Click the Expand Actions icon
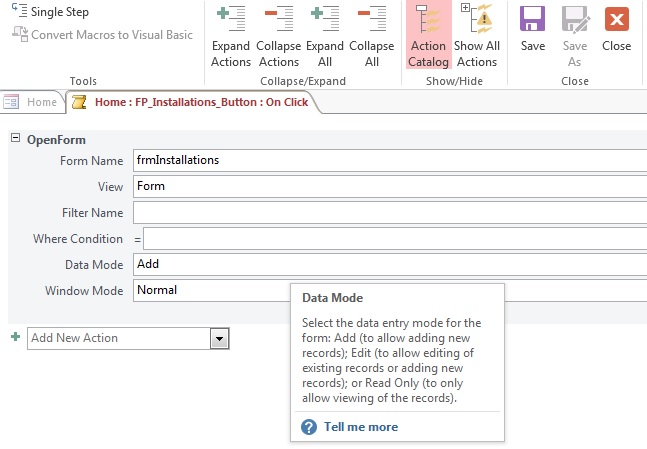The width and height of the screenshot is (647, 449). [x=231, y=19]
